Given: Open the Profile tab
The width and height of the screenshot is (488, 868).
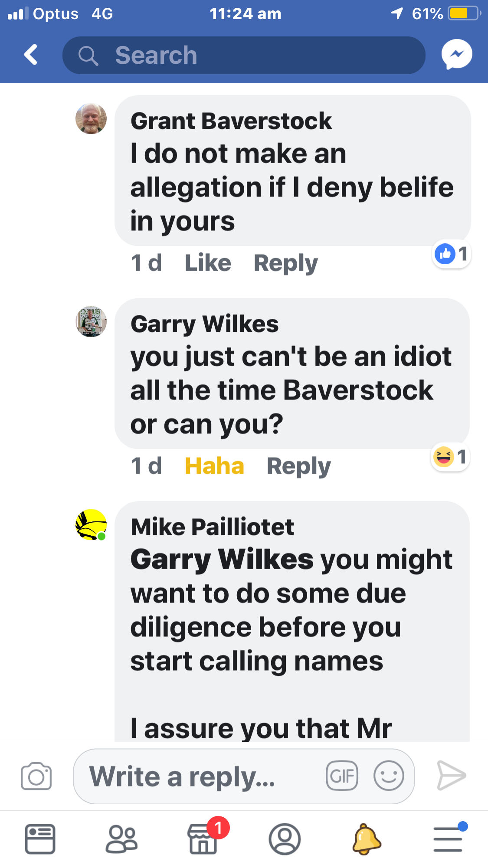Looking at the screenshot, I should click(x=285, y=839).
